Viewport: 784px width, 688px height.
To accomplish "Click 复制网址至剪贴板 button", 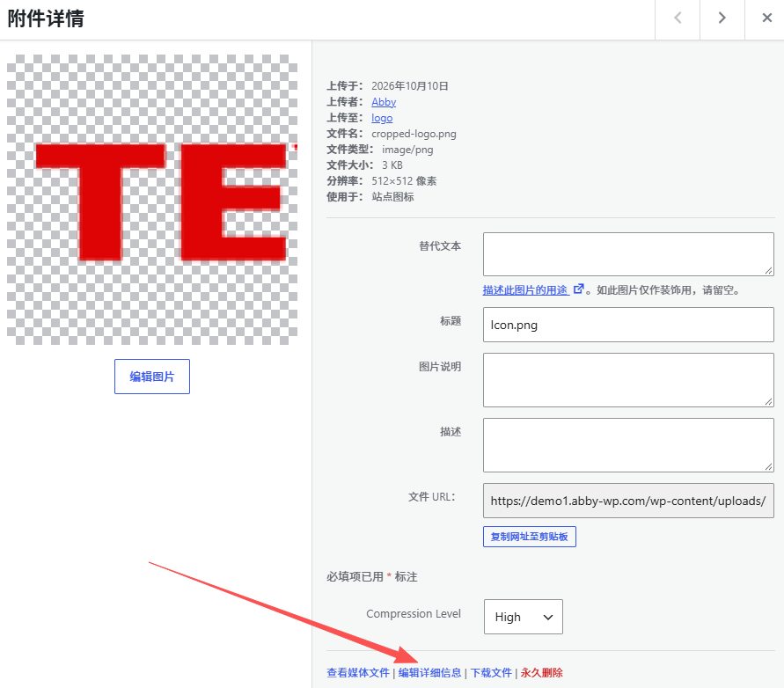I will (530, 537).
